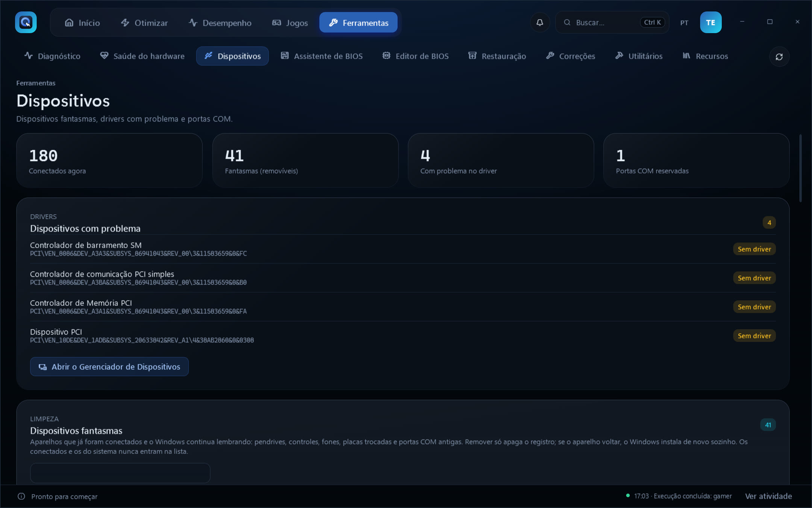Open the Utilitários sub-tab
The height and width of the screenshot is (508, 812).
639,56
